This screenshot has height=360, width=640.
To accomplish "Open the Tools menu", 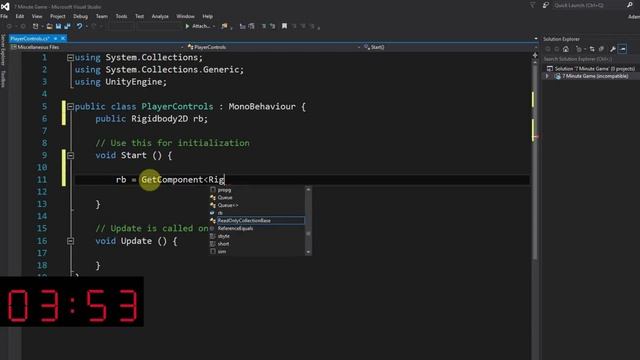I will click(x=121, y=16).
